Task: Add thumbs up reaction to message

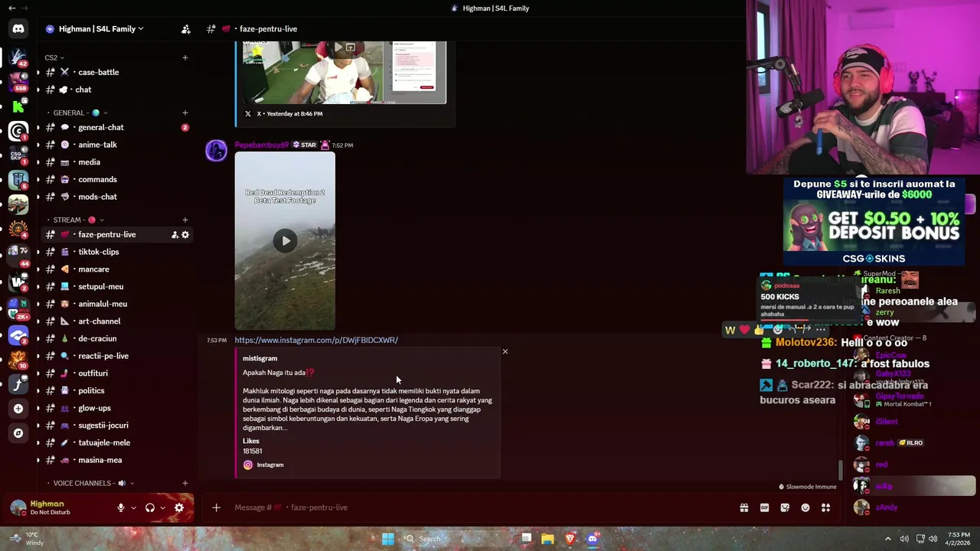Action: tap(759, 330)
